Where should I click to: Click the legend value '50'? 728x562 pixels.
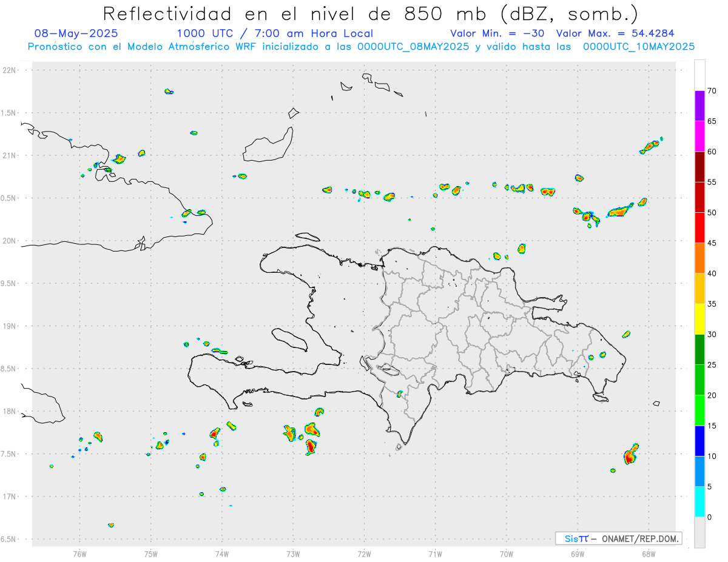click(712, 213)
